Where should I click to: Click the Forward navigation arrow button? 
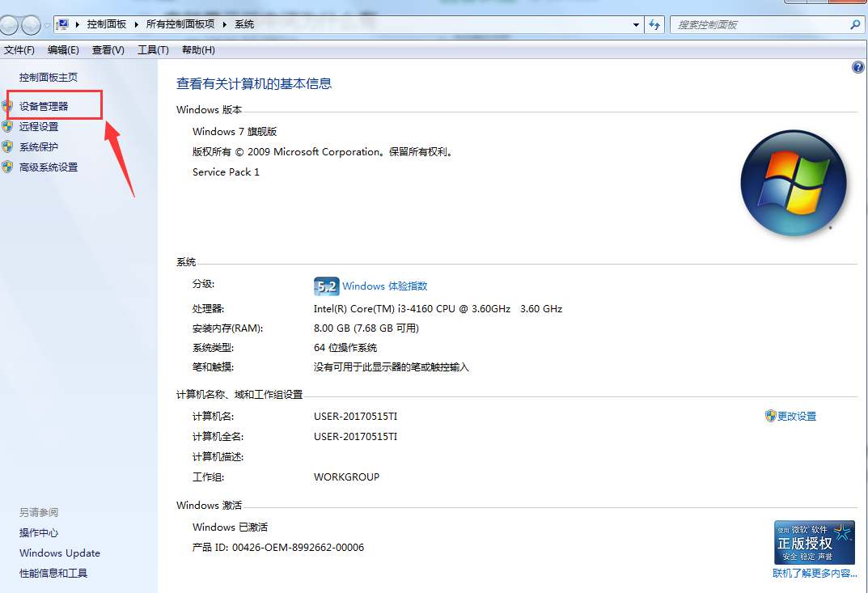coord(31,25)
